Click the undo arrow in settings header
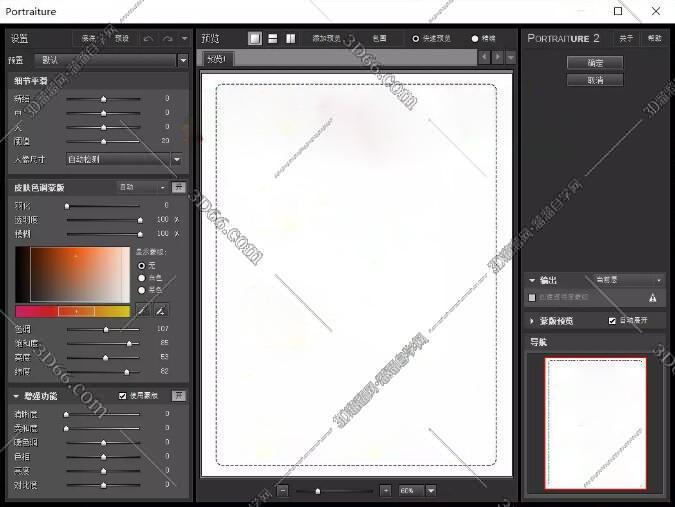This screenshot has width=675, height=507. (148, 38)
